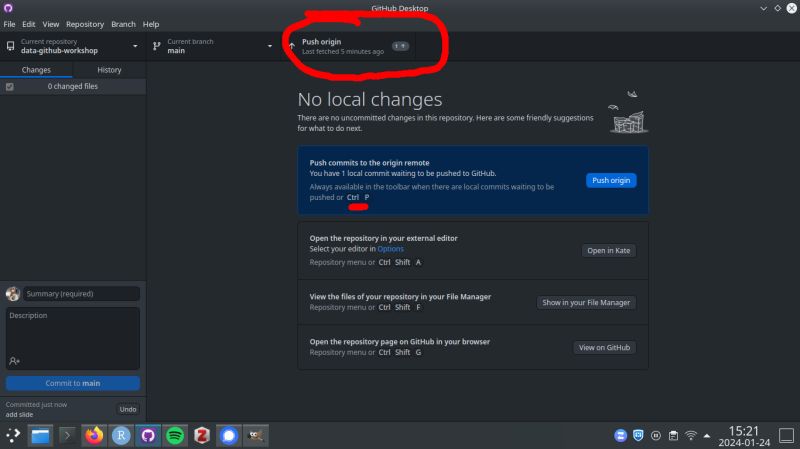800x449 pixels.
Task: Open the Branch menu
Action: coord(123,24)
